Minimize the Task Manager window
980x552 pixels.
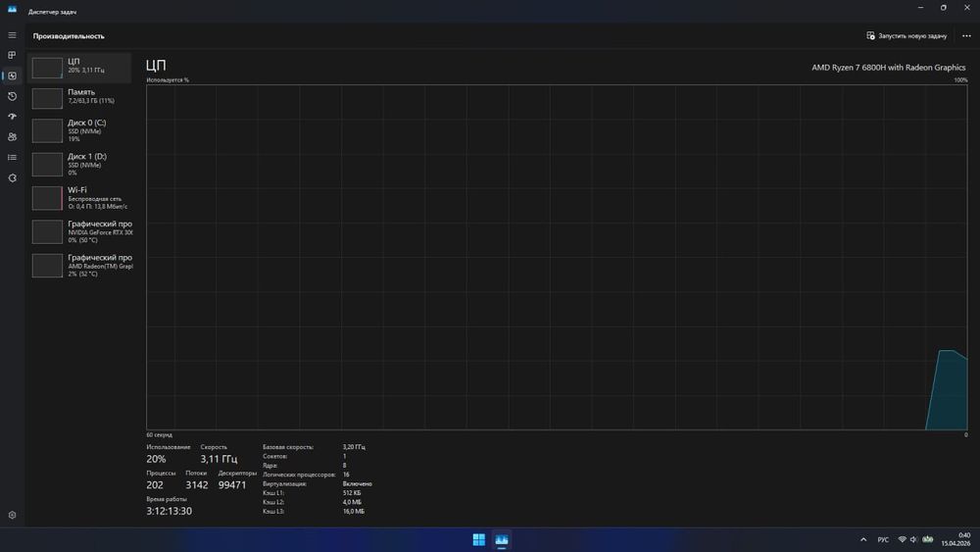[x=920, y=8]
